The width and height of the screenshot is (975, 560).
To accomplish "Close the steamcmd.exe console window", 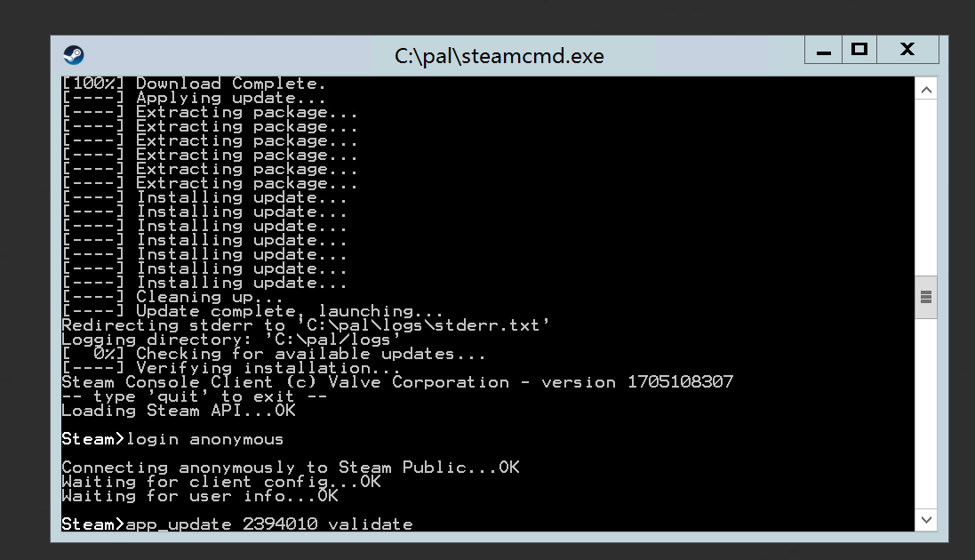I will tap(907, 50).
